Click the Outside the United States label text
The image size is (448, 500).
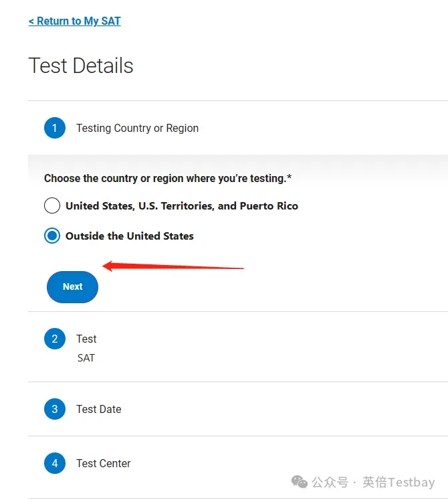point(130,236)
